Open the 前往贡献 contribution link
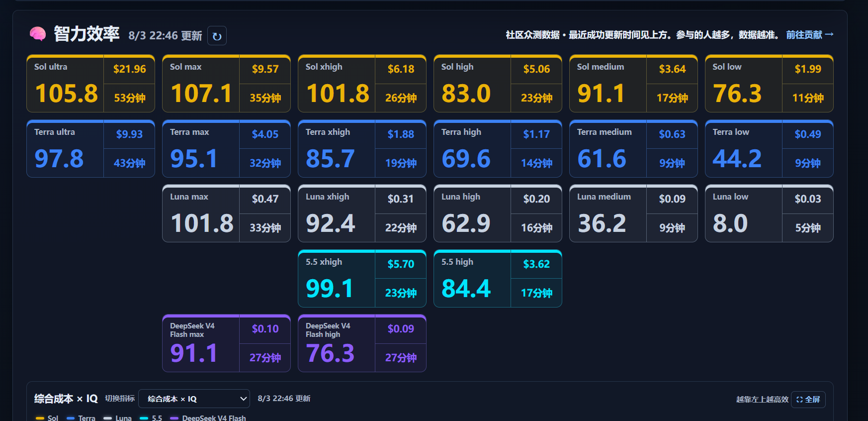The image size is (868, 421). [809, 34]
